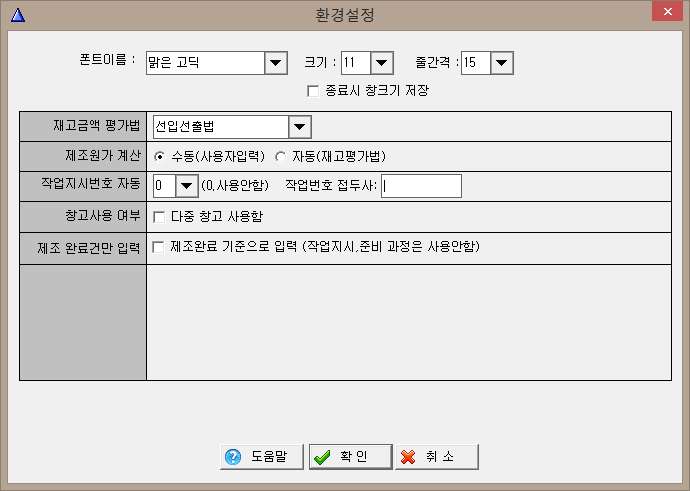Click the 맑은 고딕 font name field

206,63
